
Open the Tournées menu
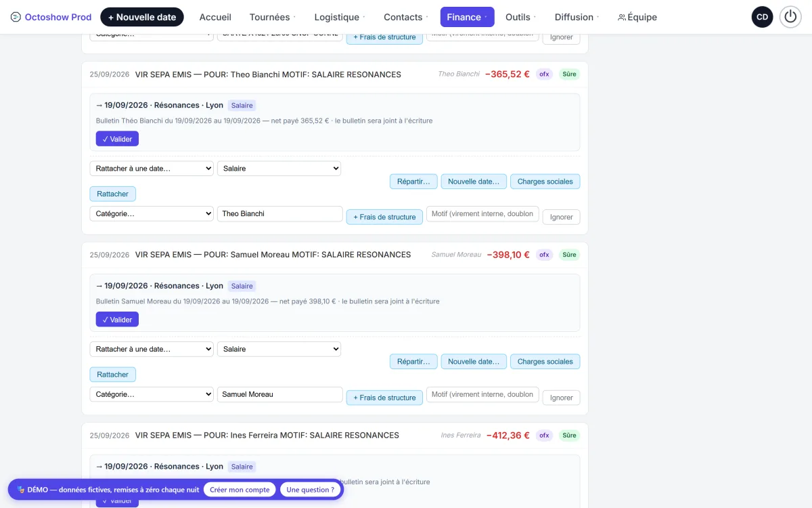(272, 17)
